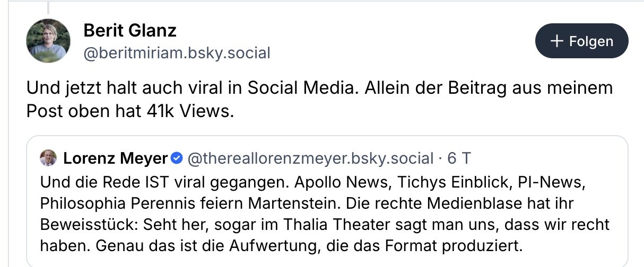The image size is (644, 267).
Task: Click the last line mentioning "Aufwertung"
Action: 281,246
